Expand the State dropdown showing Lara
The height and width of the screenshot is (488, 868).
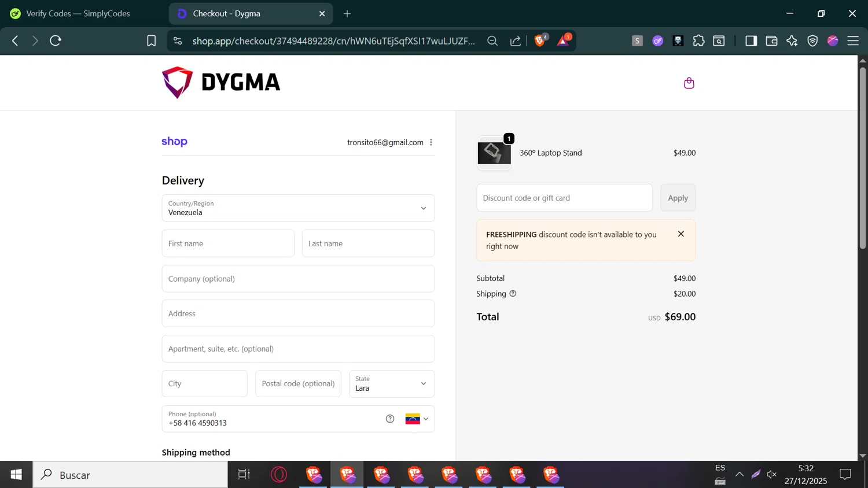tap(392, 384)
